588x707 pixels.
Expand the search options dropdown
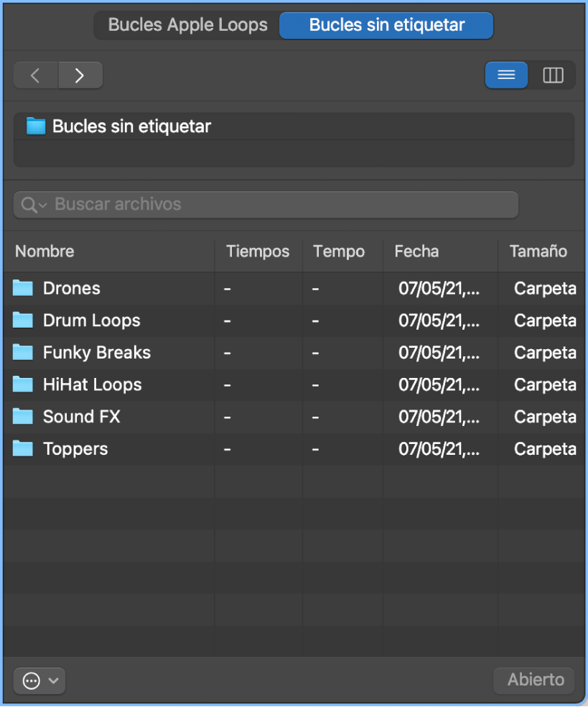point(40,204)
